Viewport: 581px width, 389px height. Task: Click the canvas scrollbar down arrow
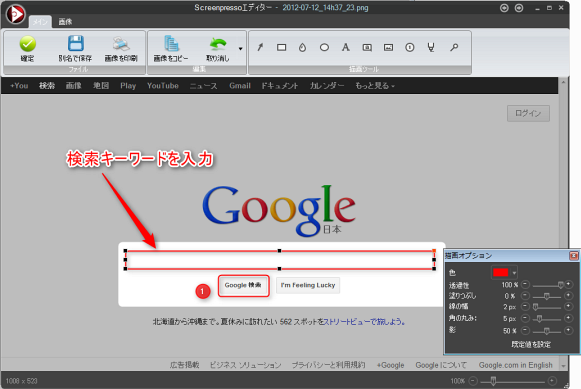[x=563, y=366]
